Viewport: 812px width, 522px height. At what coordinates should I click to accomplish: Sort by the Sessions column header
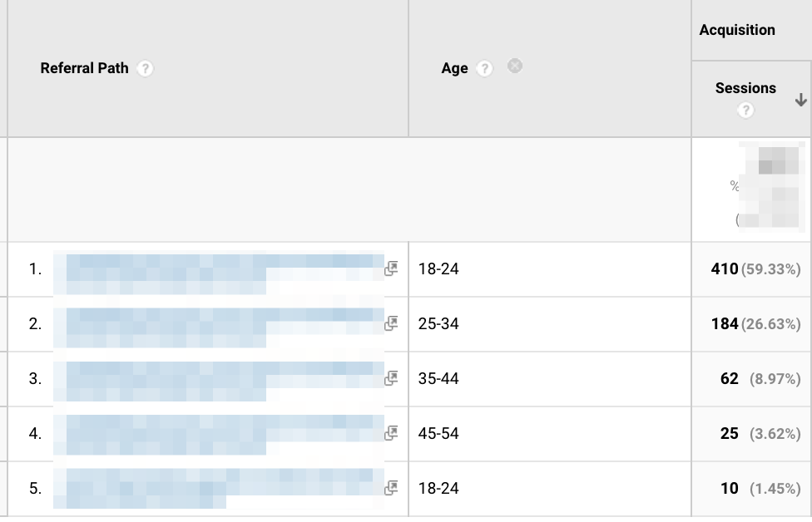(745, 88)
